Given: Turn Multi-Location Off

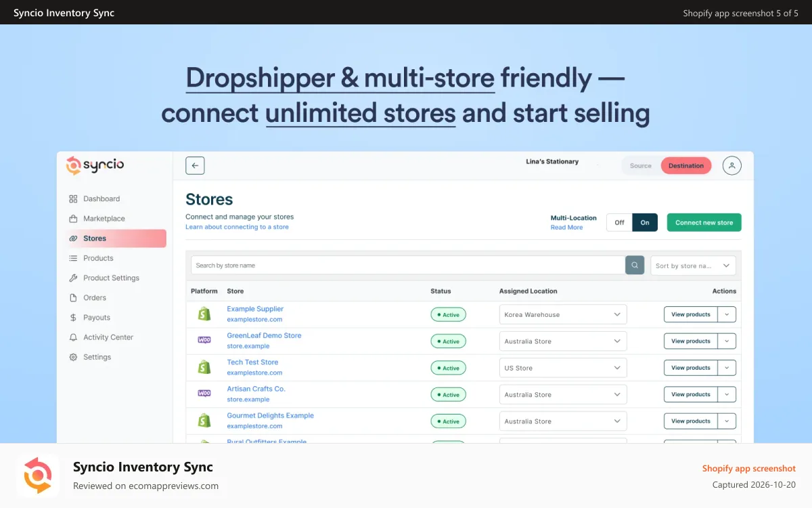Looking at the screenshot, I should [619, 222].
